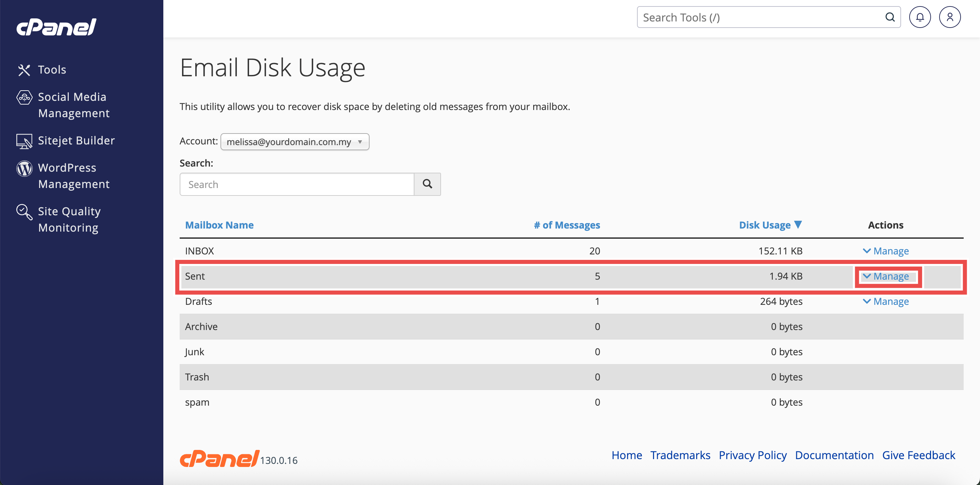Expand Manage options for INBOX

(x=886, y=251)
